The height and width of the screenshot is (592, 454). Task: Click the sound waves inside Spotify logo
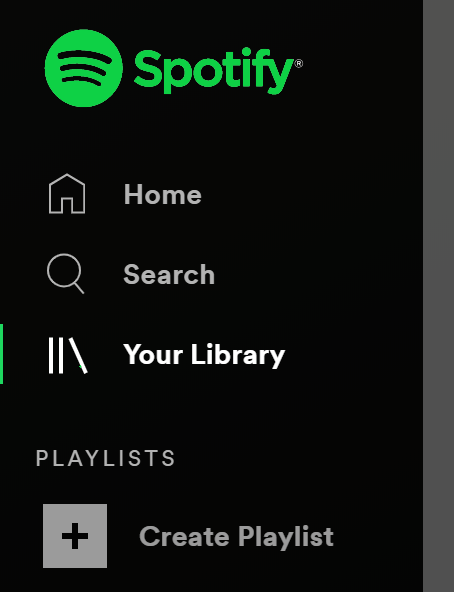(x=84, y=68)
